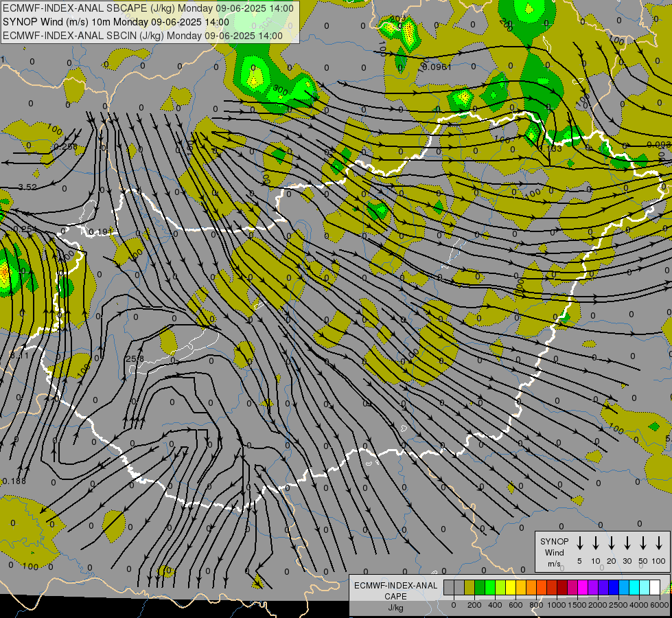Click the 2500 tick label on CAPE scale
Screen dimensions: 672x618
click(618, 605)
